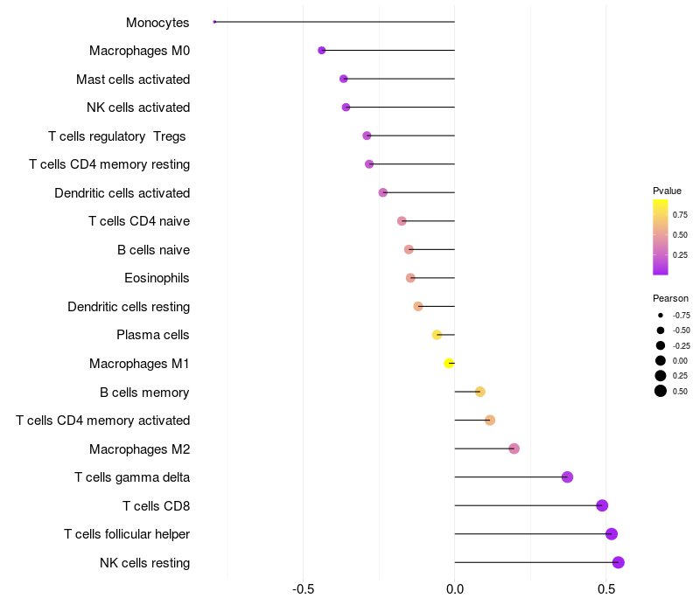
Task: Click the Monocytes data point
Action: click(x=214, y=22)
